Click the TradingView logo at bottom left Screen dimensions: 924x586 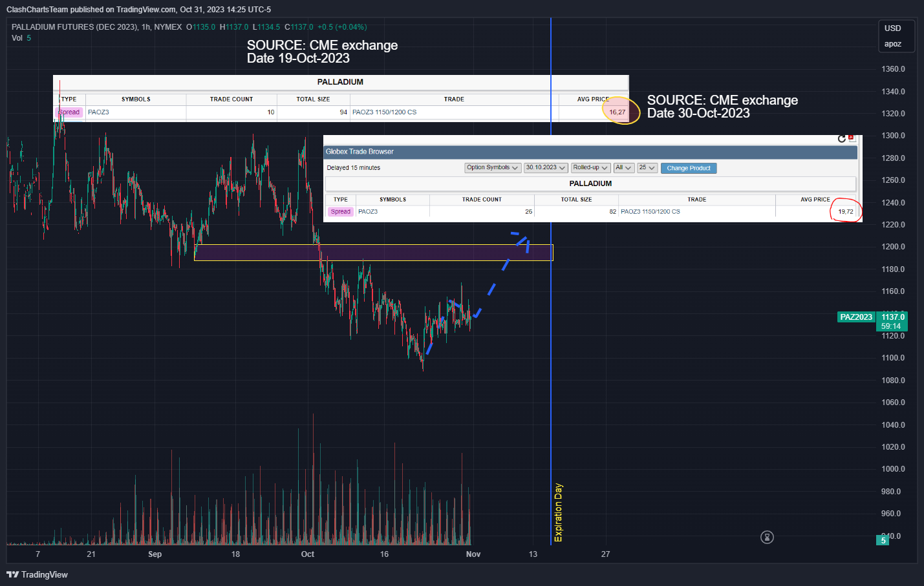pos(37,574)
